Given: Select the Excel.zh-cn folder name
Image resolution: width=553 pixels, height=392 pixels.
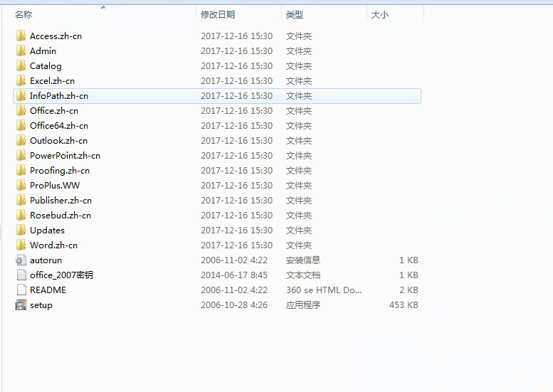Looking at the screenshot, I should [52, 80].
